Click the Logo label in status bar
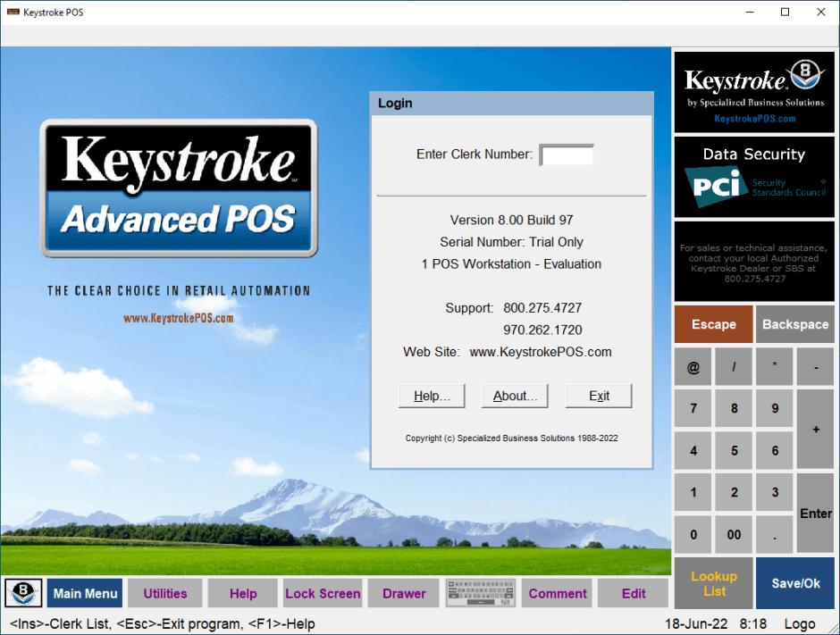840x635 pixels. point(800,623)
